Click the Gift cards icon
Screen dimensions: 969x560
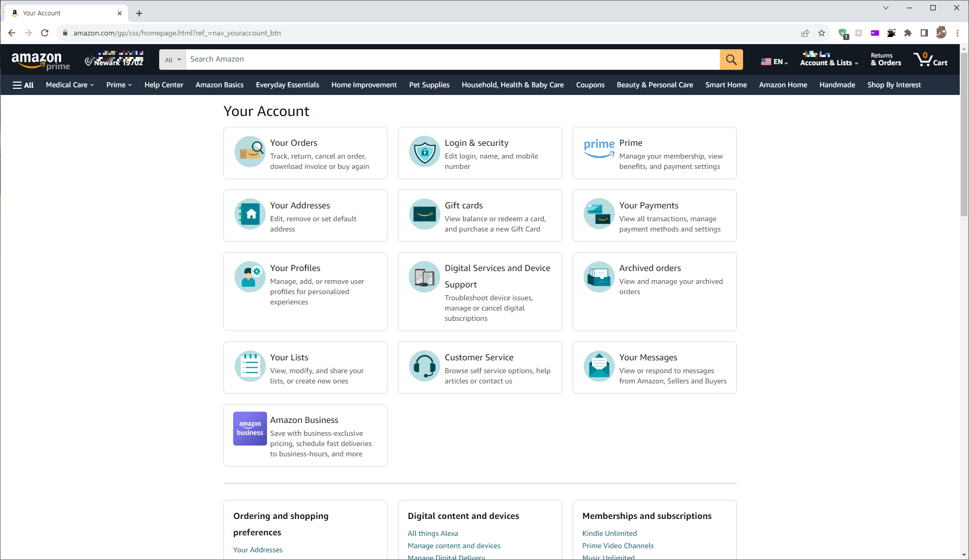pos(425,215)
